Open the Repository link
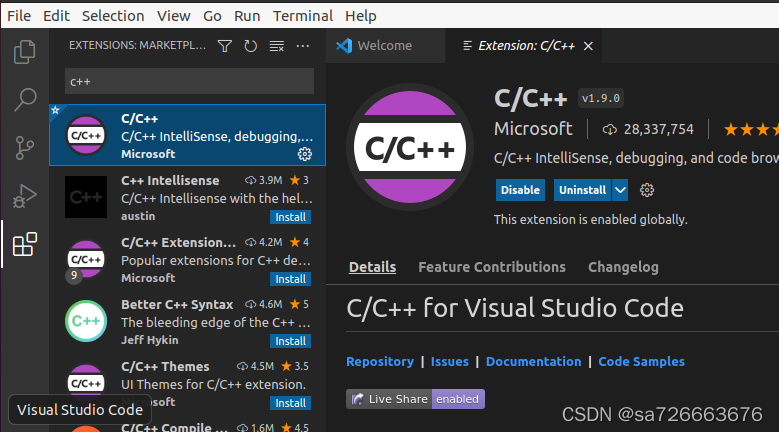 [x=380, y=361]
